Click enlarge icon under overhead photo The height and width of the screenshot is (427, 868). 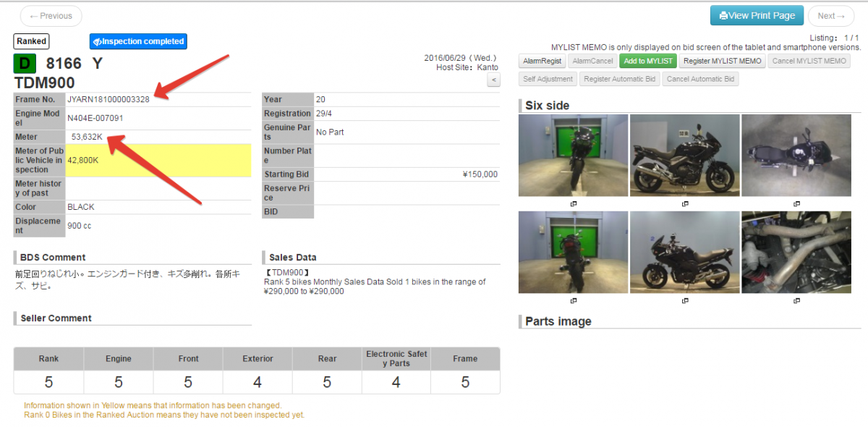pos(796,204)
